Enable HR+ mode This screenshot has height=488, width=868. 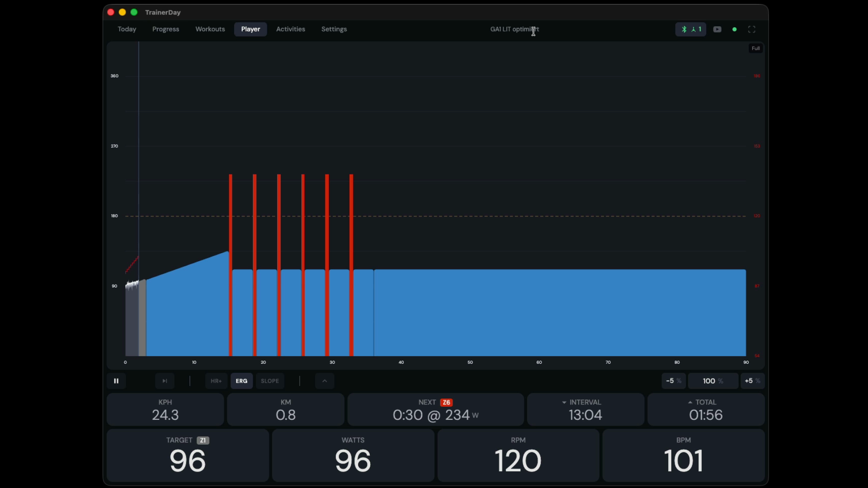coord(216,381)
